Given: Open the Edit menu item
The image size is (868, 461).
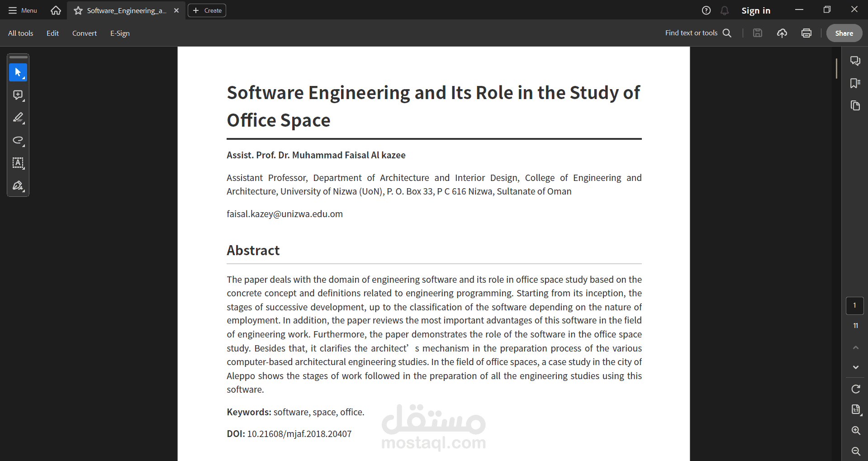Looking at the screenshot, I should tap(52, 33).
